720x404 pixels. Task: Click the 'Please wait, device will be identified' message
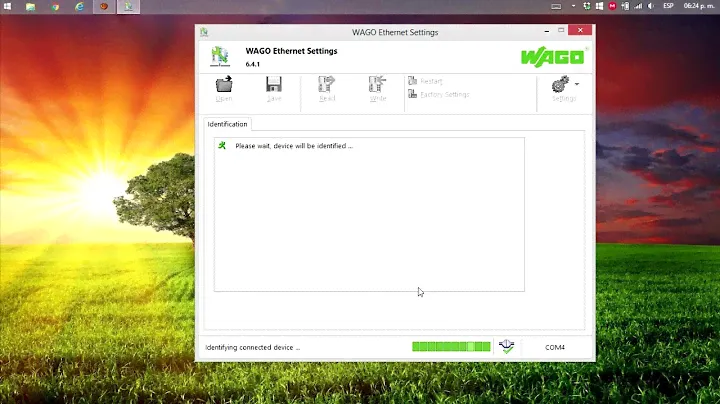tap(293, 146)
